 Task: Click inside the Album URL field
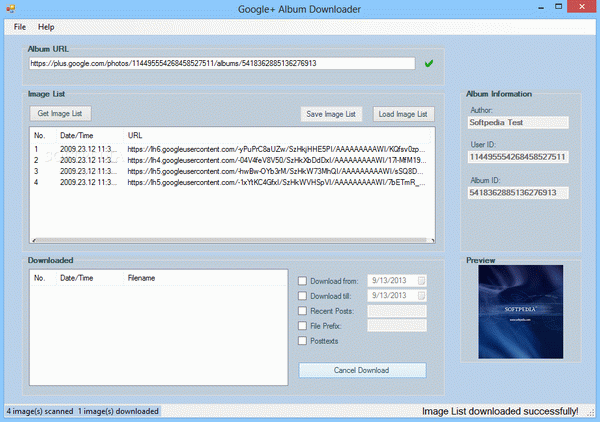tap(222, 63)
